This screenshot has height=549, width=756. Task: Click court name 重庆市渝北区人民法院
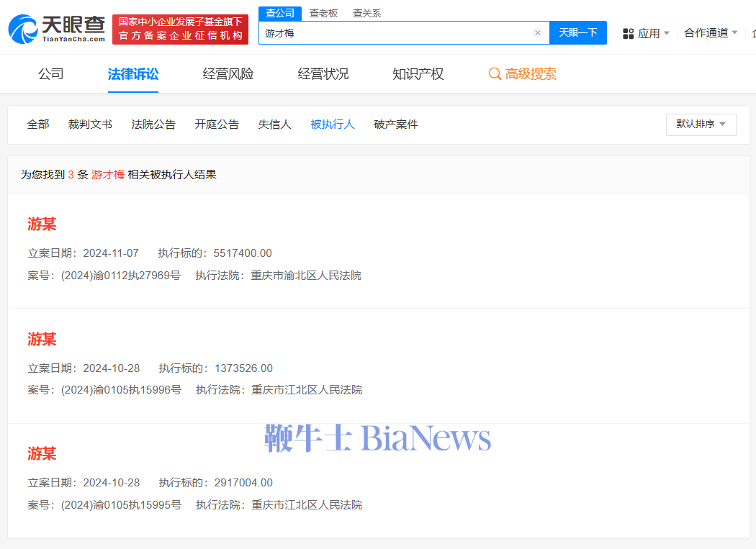coord(306,276)
